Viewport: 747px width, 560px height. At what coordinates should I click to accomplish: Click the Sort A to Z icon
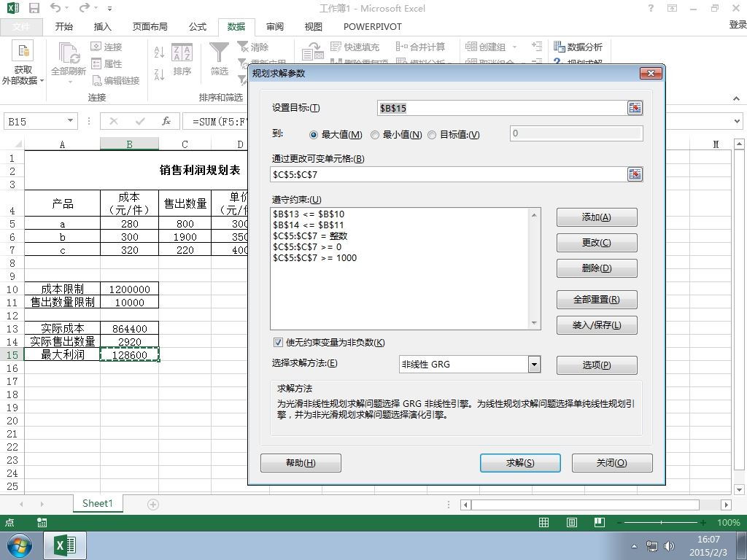point(159,52)
